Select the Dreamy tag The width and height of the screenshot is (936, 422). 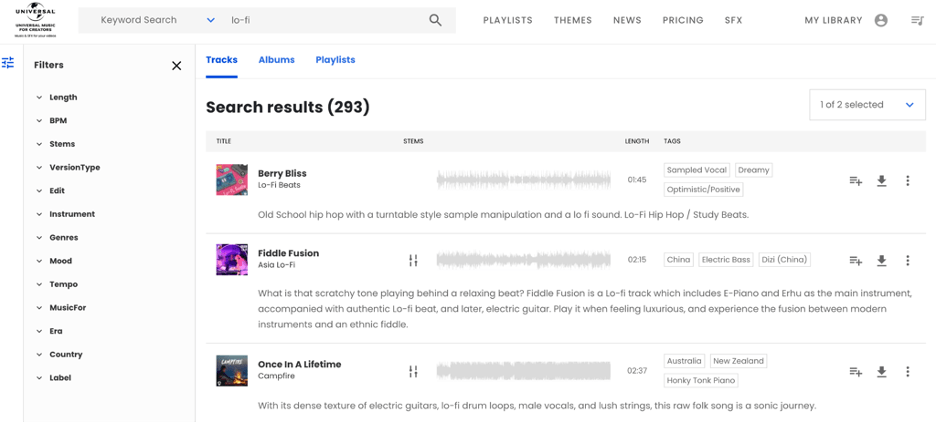tap(753, 170)
